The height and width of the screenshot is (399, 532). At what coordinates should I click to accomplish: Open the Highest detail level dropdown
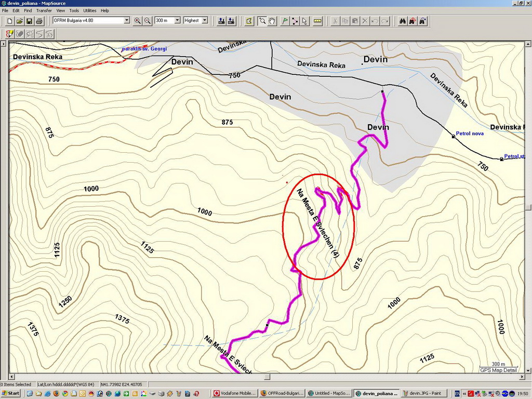205,20
